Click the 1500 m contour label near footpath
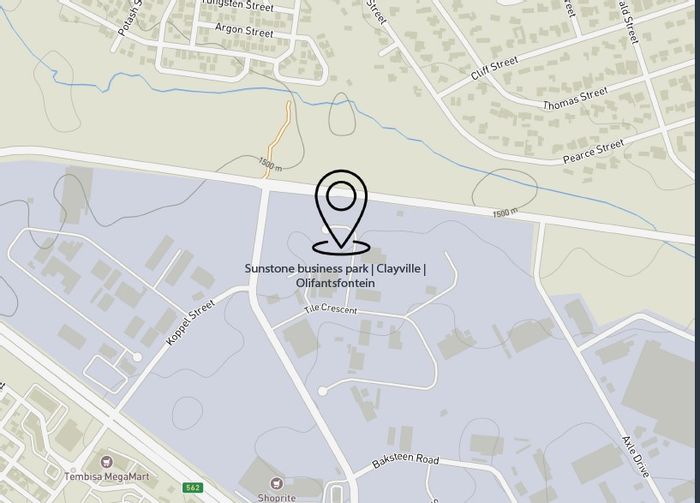The image size is (700, 503). coord(270,163)
